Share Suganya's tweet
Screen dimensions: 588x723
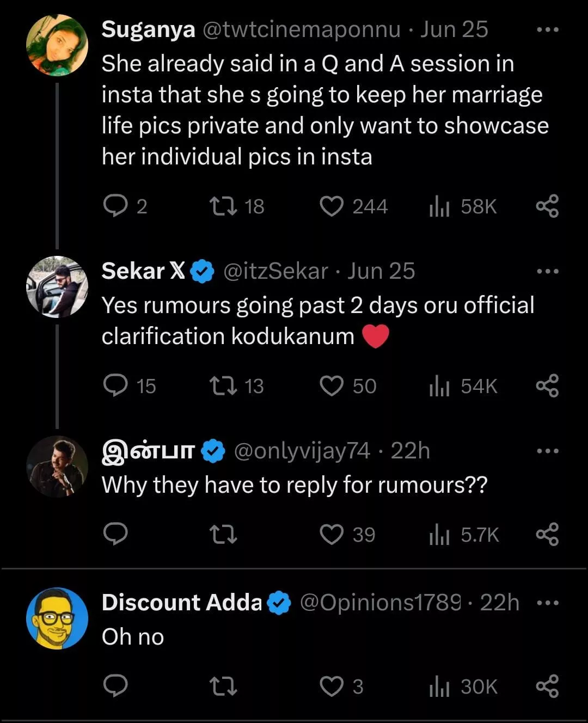point(547,206)
